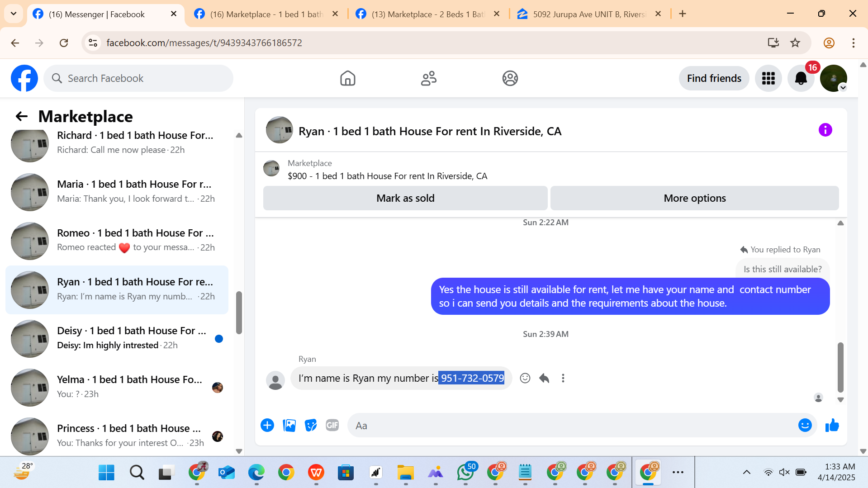Close the 5092 Jurupa Ave tab
Viewport: 868px width, 488px height.
658,14
